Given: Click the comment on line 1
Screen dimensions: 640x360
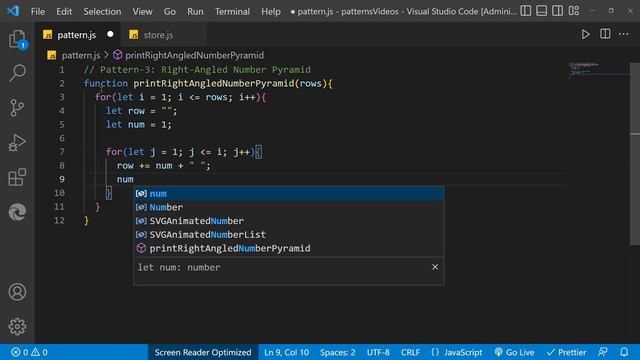Looking at the screenshot, I should (x=197, y=69).
